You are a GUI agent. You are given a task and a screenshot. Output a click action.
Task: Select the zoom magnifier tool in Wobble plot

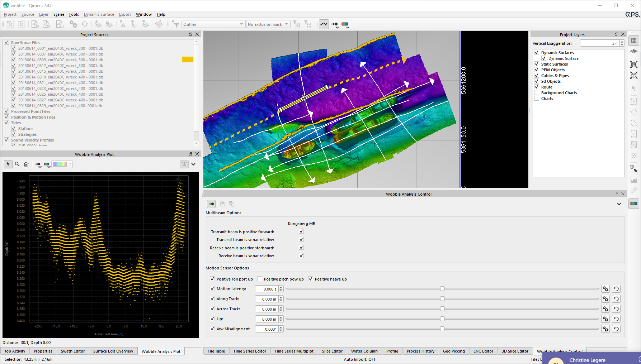pyautogui.click(x=17, y=164)
